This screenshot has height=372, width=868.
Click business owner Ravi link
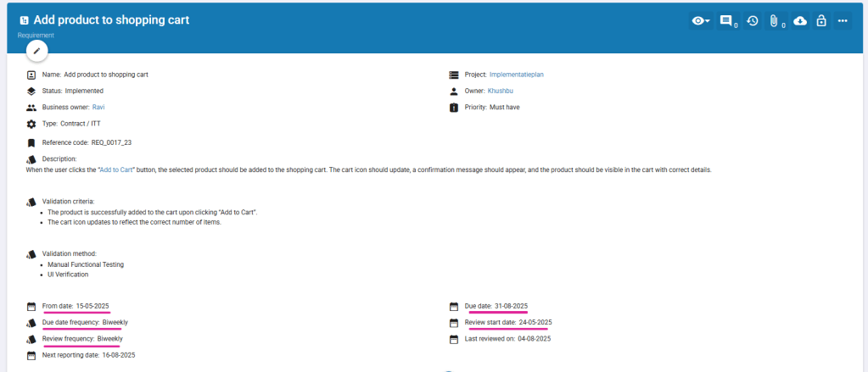pos(98,108)
